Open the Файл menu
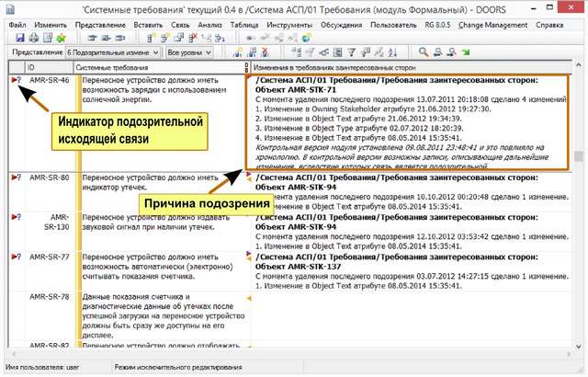Screen dimensions: 588x377 tap(17, 25)
